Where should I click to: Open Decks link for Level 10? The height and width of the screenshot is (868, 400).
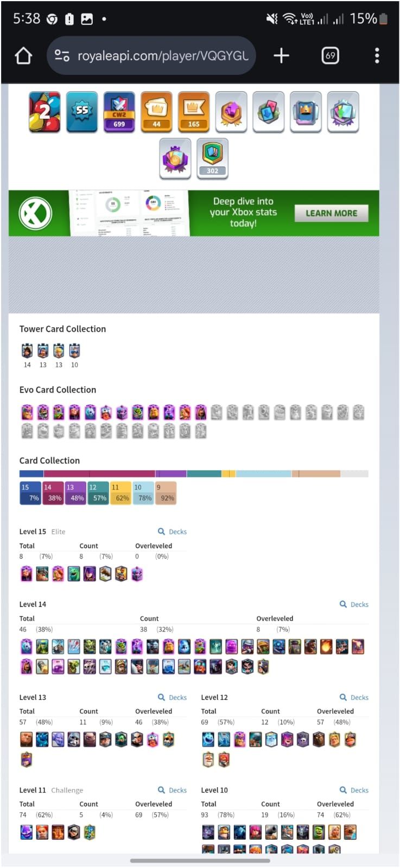click(354, 790)
